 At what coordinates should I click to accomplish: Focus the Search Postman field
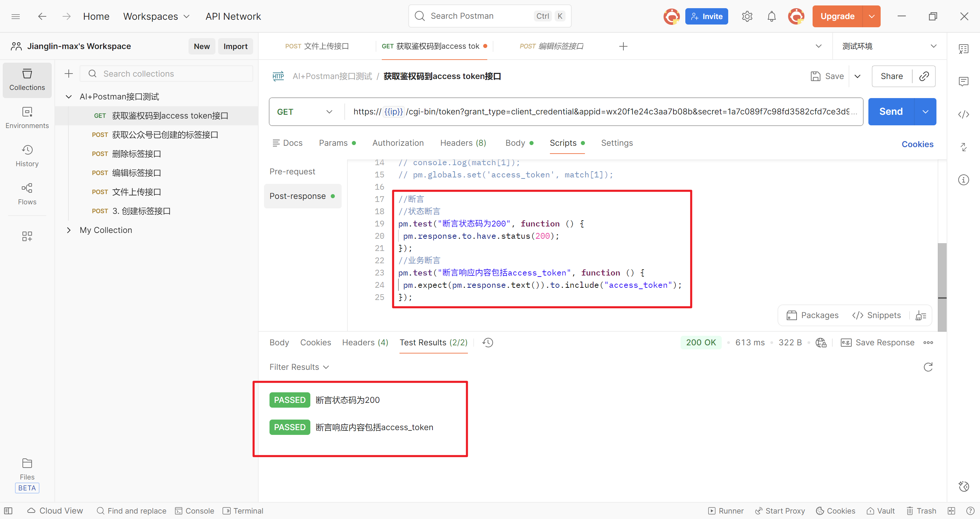[490, 16]
